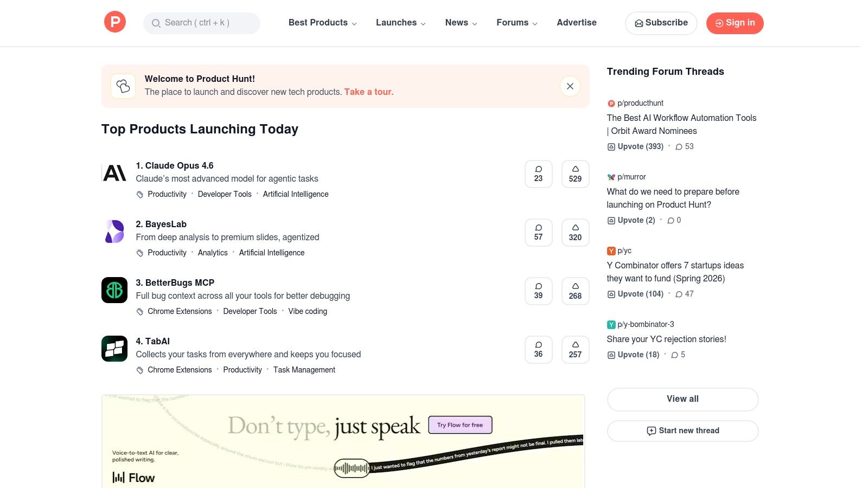This screenshot has width=868, height=488.
Task: Upvote (104) the Y Combinator thread
Action: coord(635,294)
